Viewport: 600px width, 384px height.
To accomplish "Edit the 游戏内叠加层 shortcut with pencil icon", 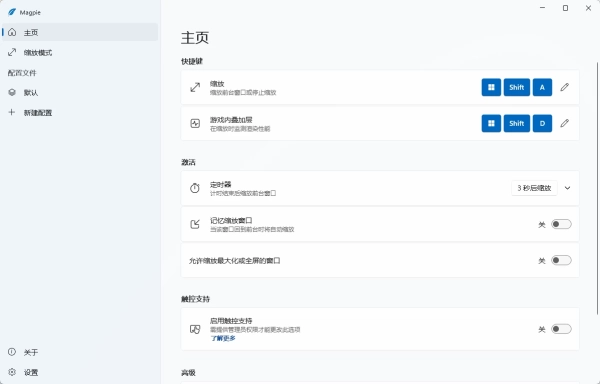I will click(x=564, y=123).
